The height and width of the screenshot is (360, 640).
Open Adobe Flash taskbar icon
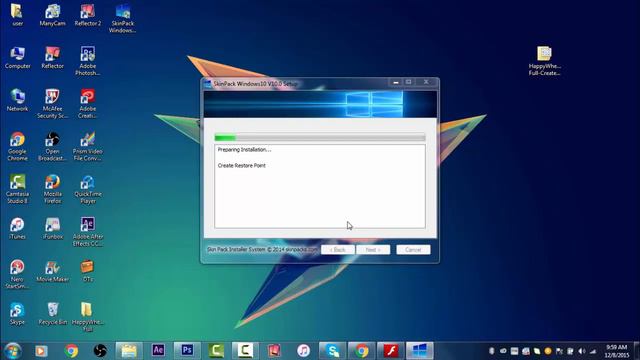(391, 351)
